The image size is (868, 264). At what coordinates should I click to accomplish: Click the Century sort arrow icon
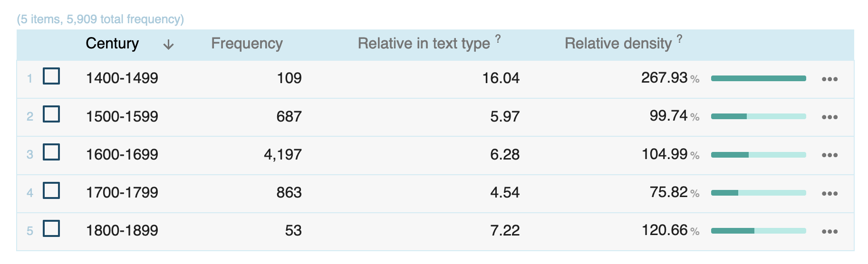[168, 45]
